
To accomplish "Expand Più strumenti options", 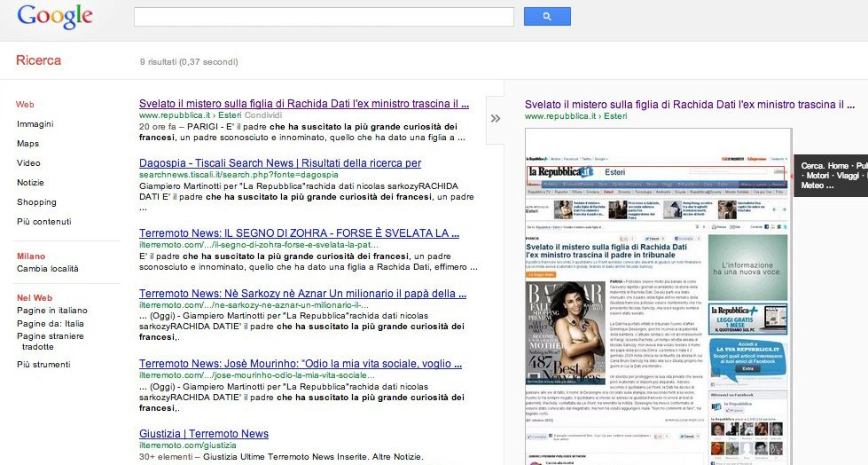I will pyautogui.click(x=43, y=364).
